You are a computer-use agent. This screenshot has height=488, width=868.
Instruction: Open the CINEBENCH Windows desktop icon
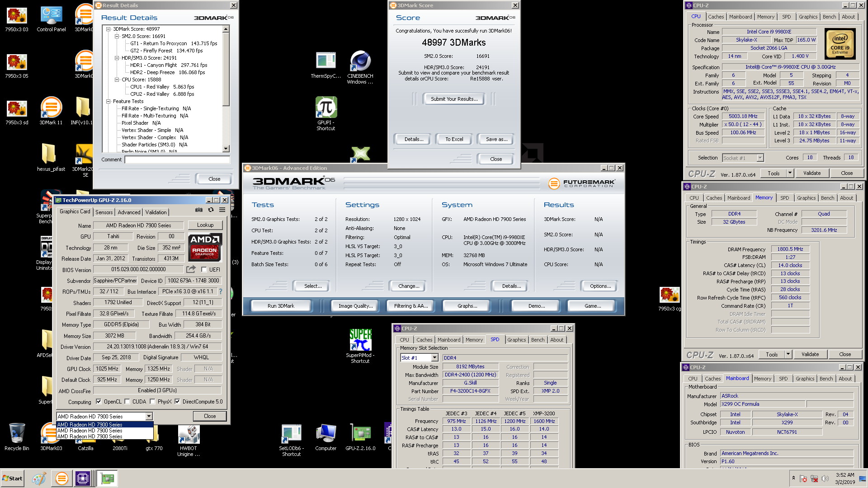(x=360, y=67)
